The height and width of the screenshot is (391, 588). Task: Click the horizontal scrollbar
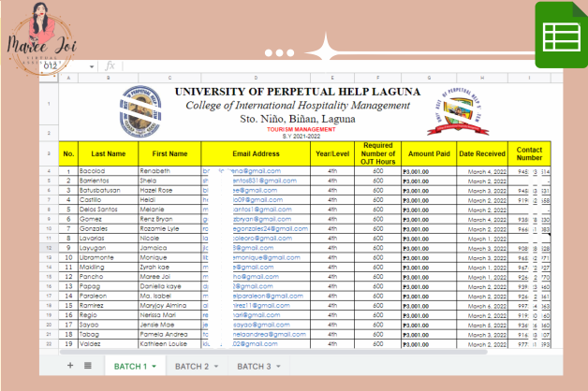pyautogui.click(x=273, y=352)
